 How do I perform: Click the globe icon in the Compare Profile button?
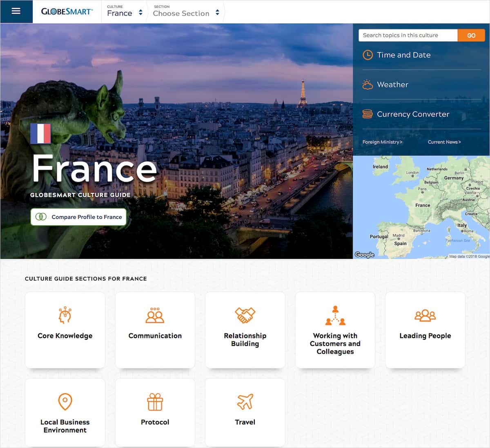click(x=41, y=217)
